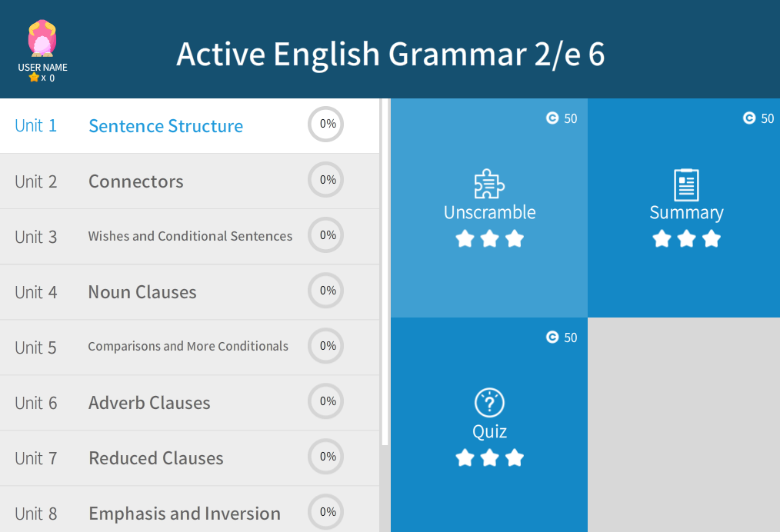Open Unit 3 Wishes and Conditional Sentences
This screenshot has width=780, height=532.
[190, 237]
